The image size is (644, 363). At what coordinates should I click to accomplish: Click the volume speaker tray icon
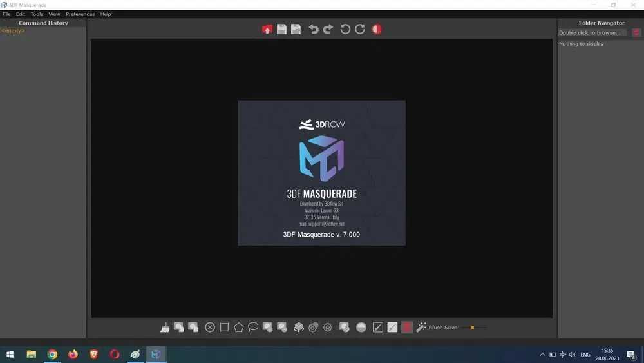point(573,355)
